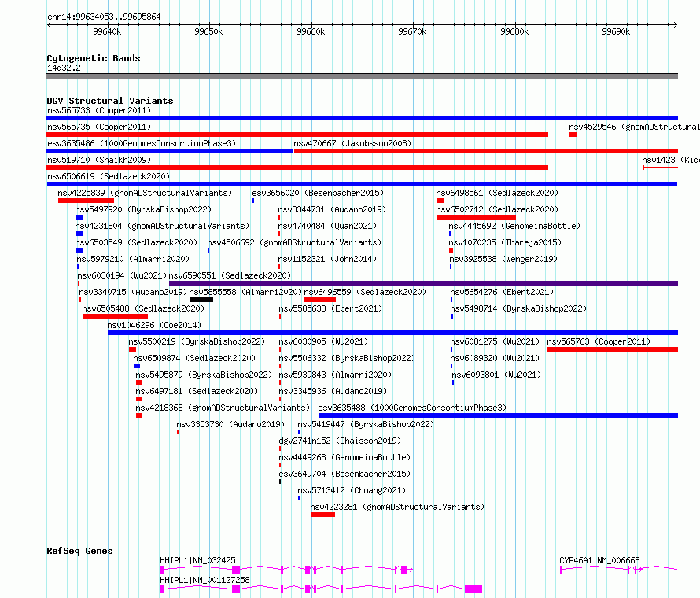700x598 pixels.
Task: Select nsv6509874 (Sedlazeck2020) label
Action: click(194, 358)
